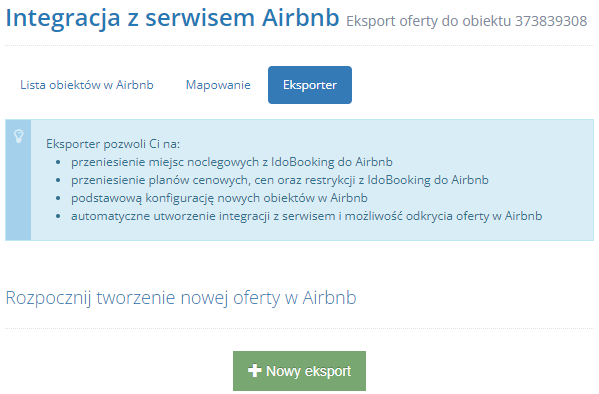Switch to the Mapowanie tab

(x=218, y=85)
